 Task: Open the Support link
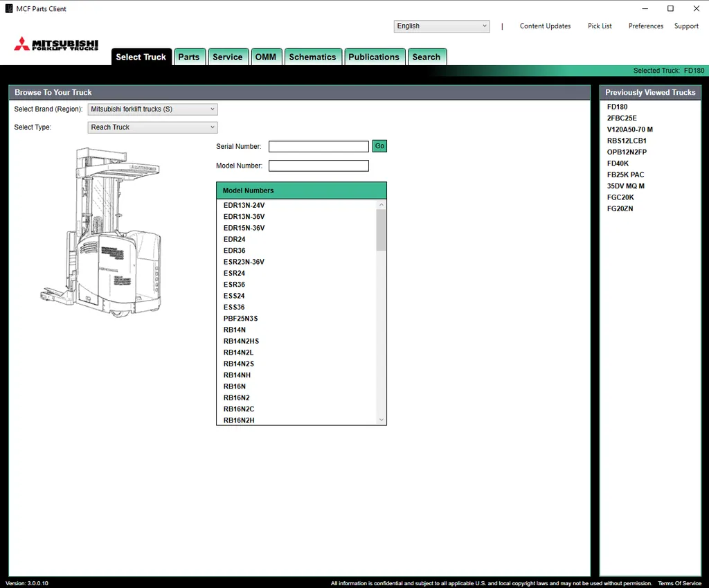686,26
